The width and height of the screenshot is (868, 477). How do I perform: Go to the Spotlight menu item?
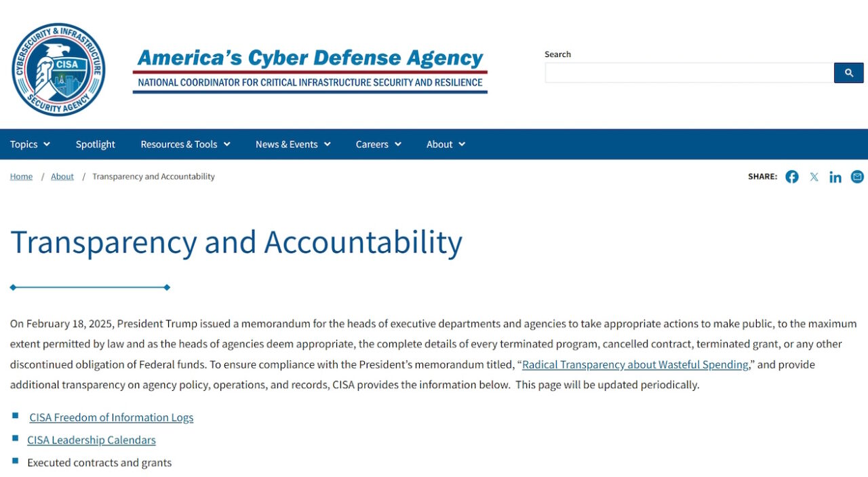(x=96, y=145)
